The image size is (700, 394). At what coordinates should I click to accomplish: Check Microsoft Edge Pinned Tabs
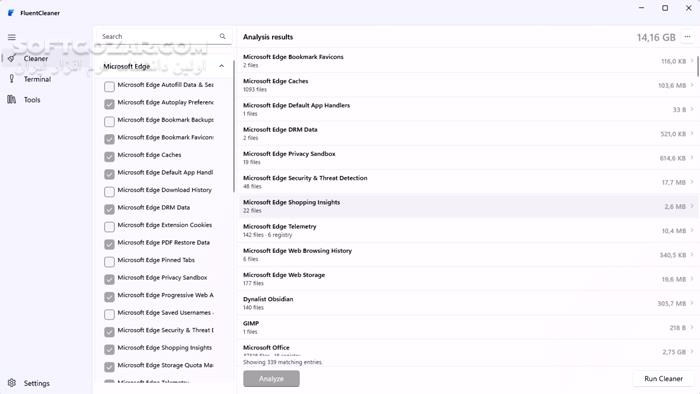109,262
